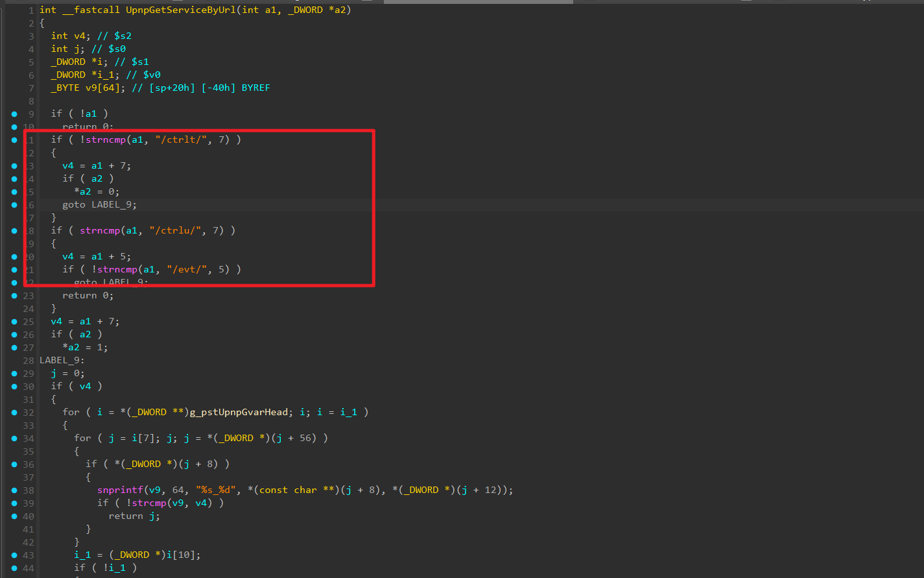924x578 pixels.
Task: Select the LABEL_9 label definition on line 28
Action: tap(60, 360)
